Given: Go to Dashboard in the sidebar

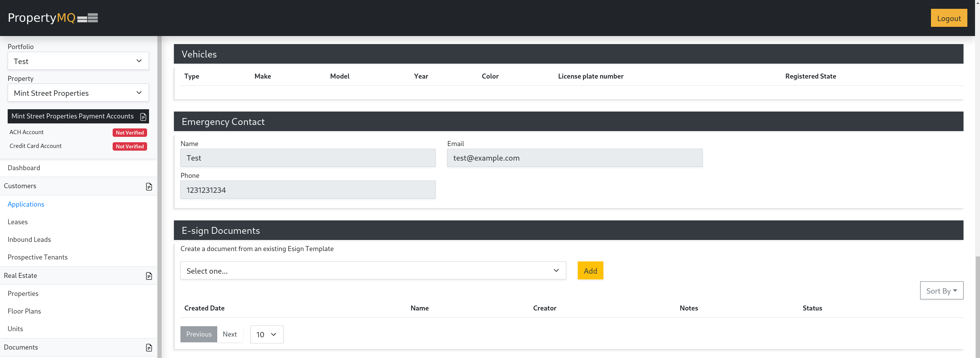Looking at the screenshot, I should 24,168.
